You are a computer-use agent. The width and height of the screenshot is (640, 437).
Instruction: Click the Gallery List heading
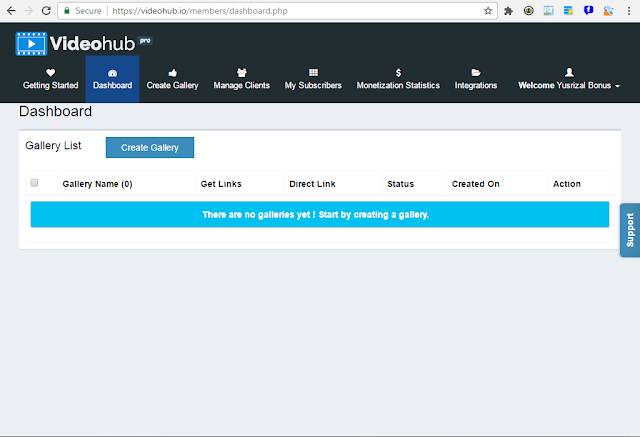[x=53, y=146]
